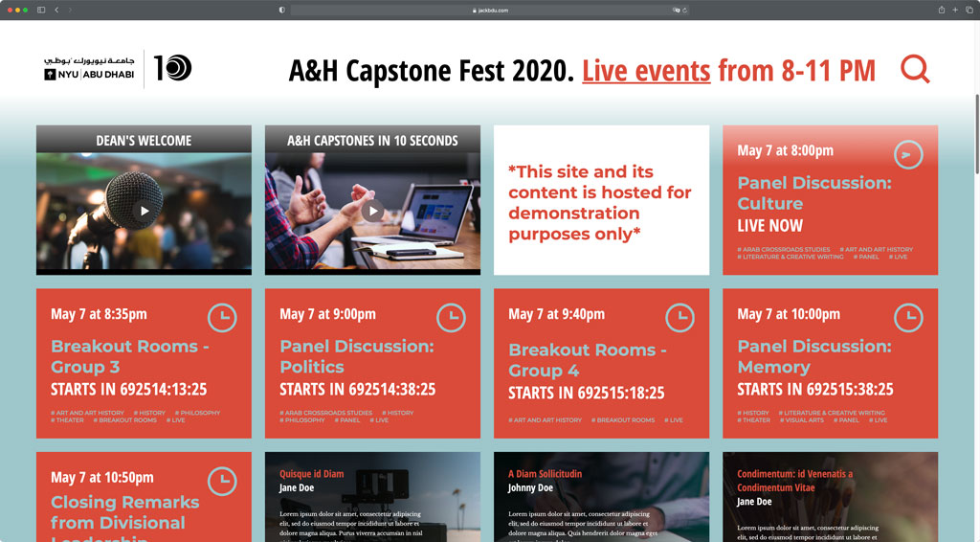The height and width of the screenshot is (542, 980).
Task: Click the 'STARTS IN 692514:38:25' countdown
Action: point(358,390)
